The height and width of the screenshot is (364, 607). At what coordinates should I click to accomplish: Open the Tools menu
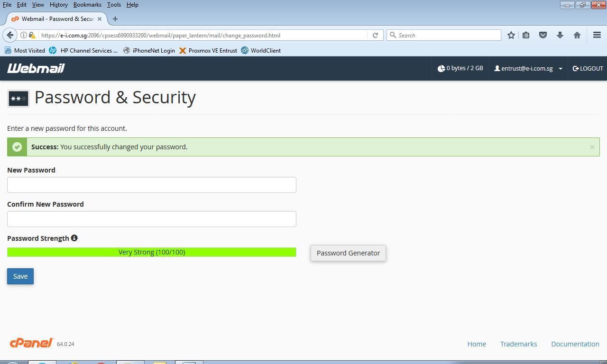click(114, 5)
